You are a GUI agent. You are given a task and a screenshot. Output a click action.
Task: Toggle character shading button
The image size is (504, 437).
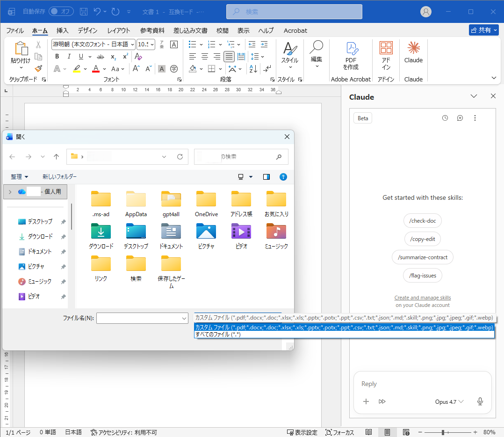(162, 68)
